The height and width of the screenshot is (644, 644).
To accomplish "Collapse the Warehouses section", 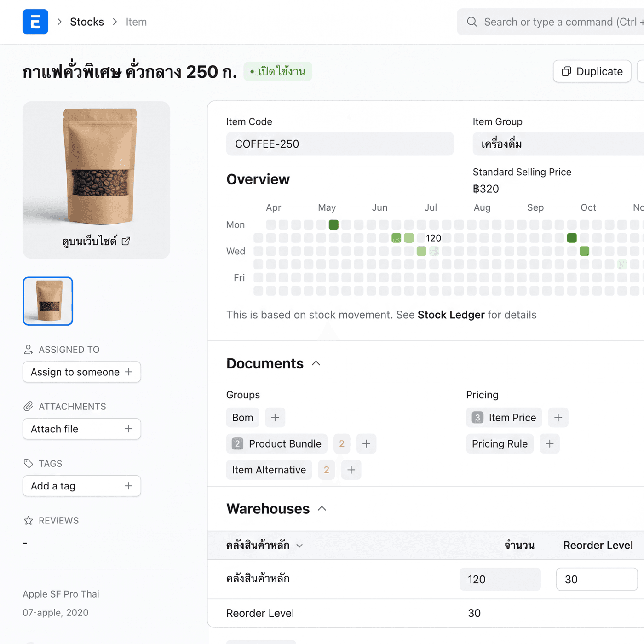I will click(x=322, y=509).
